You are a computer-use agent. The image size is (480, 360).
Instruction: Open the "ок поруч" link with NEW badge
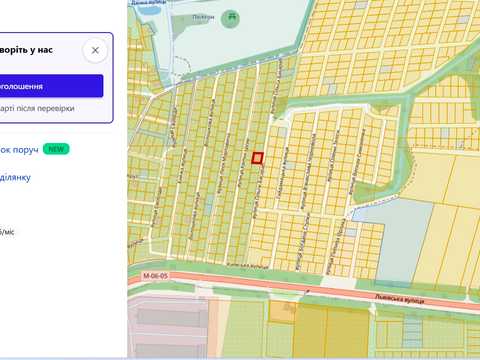click(x=19, y=150)
